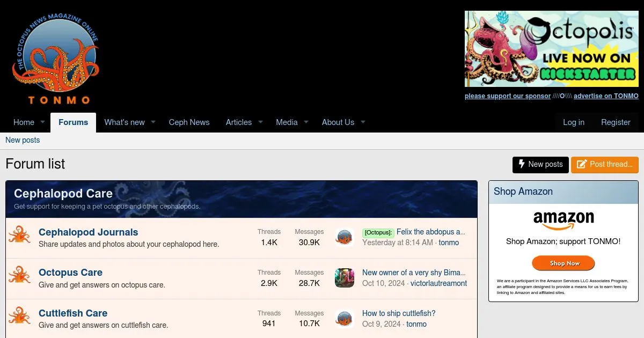Select the Forums tab
Viewport: 644px width, 338px height.
point(73,122)
